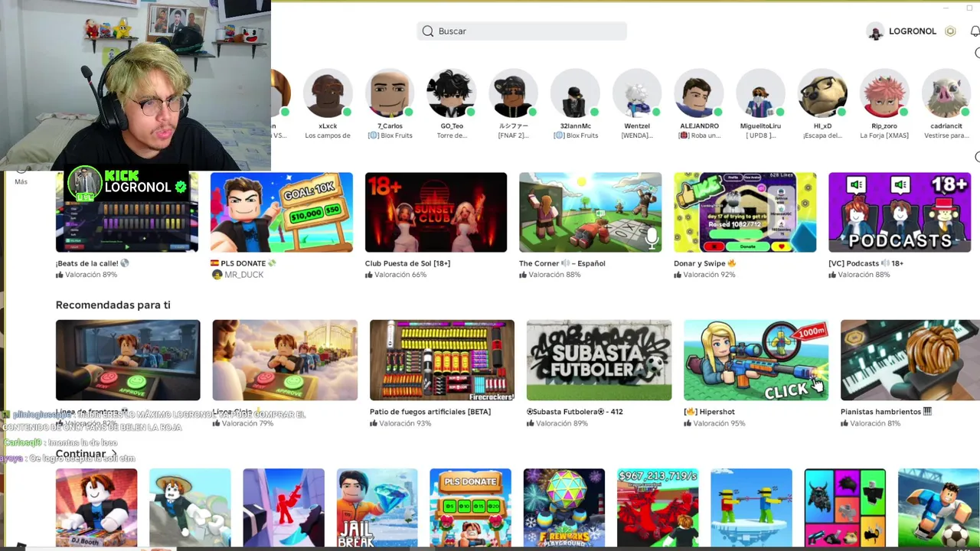Click the MR_DUCK friend label

(x=243, y=275)
